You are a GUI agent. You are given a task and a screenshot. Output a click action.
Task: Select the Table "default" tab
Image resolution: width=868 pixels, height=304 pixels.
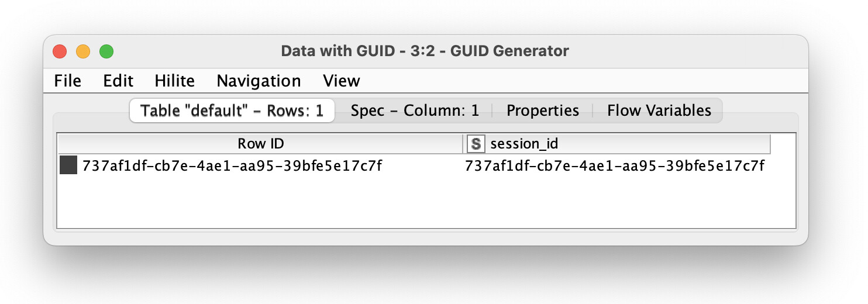coord(232,110)
